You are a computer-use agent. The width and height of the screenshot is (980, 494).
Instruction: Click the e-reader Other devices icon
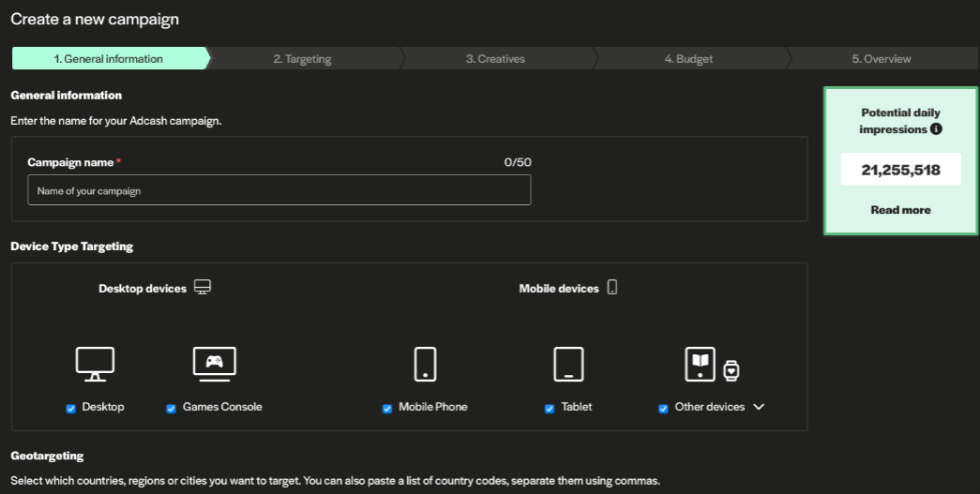pos(700,364)
